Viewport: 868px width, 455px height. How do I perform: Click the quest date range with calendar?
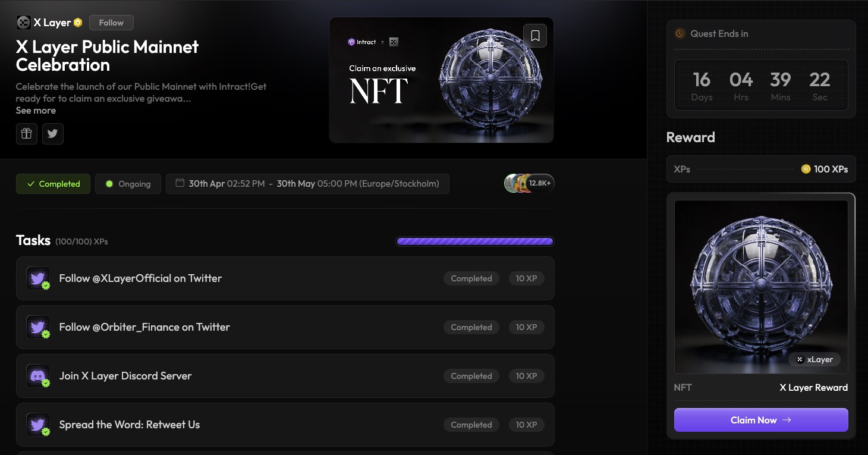point(307,184)
